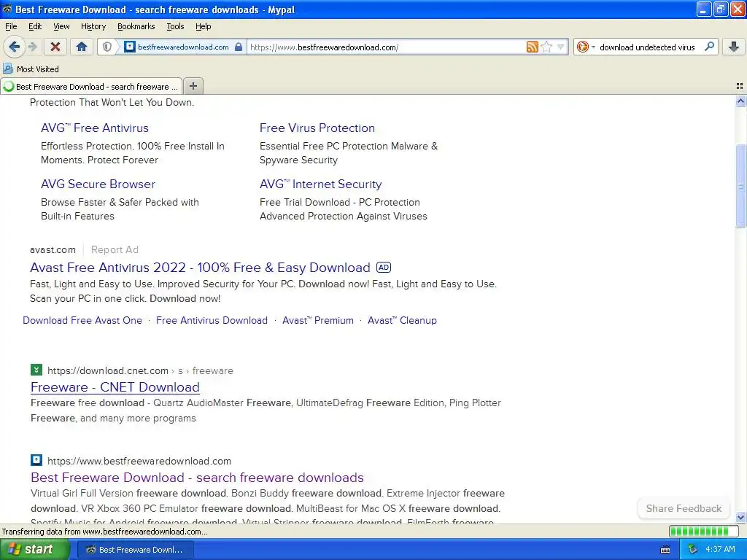747x560 pixels.
Task: Open a new tab with plus button
Action: click(x=193, y=86)
